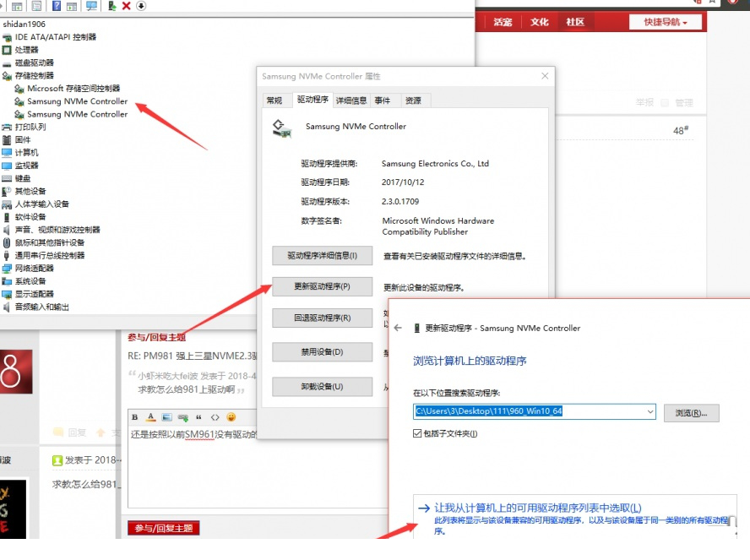The image size is (750, 560).
Task: Click the font color A icon in reply editor
Action: tap(150, 417)
